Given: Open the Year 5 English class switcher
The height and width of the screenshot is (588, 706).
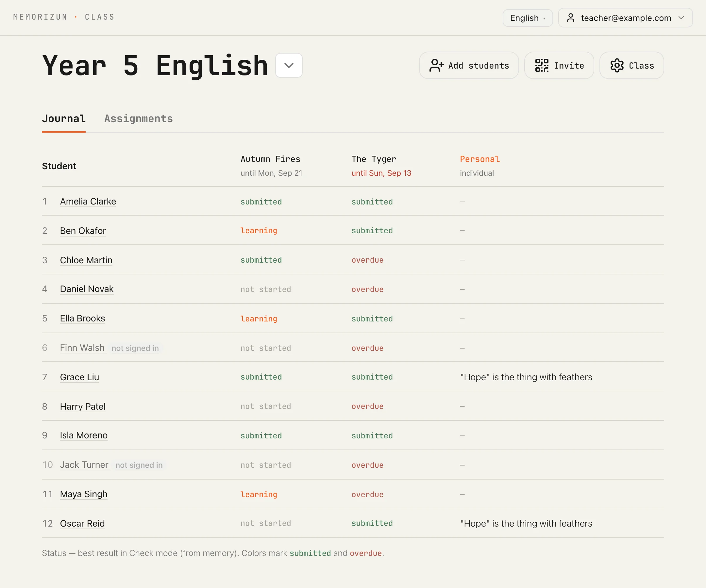Looking at the screenshot, I should click(289, 66).
